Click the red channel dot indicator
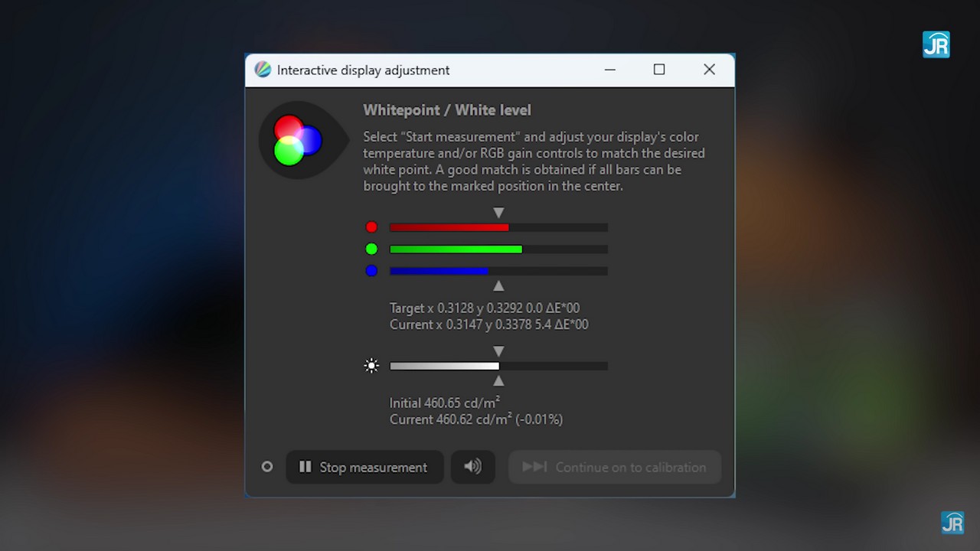Image resolution: width=980 pixels, height=551 pixels. (371, 227)
